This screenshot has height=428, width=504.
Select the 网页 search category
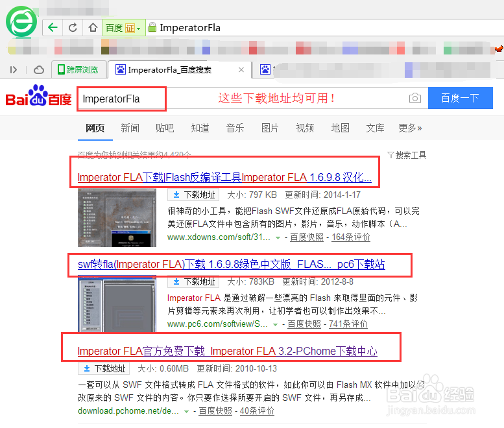click(x=95, y=128)
